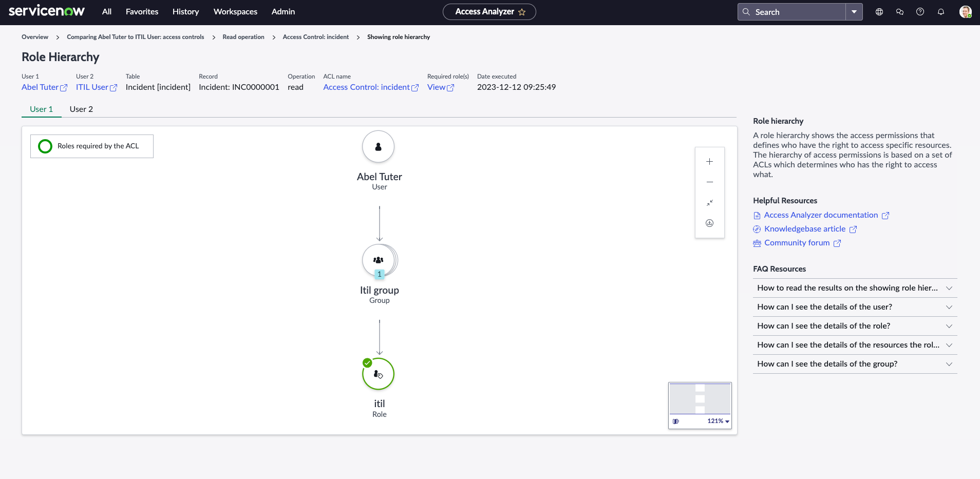980x479 pixels.
Task: Go to the Read operation breadcrumb
Action: (x=243, y=37)
